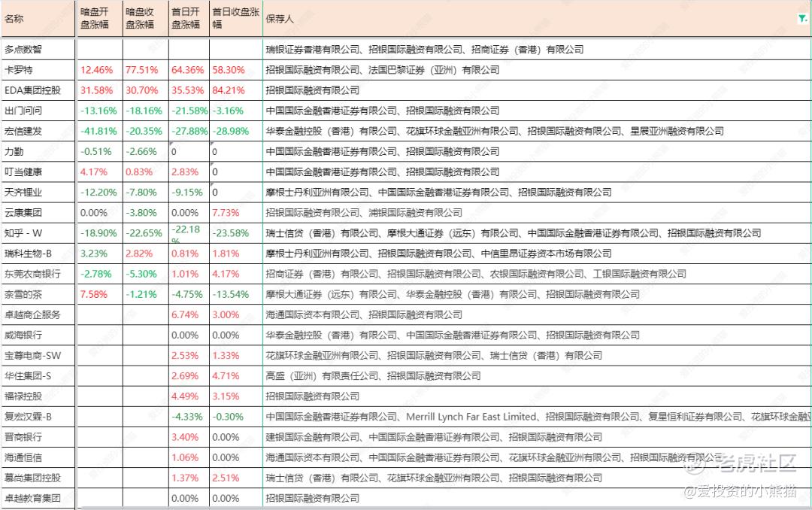Select the 卓越教育集团 name cell
Screen dimensions: 812x510
coord(39,498)
